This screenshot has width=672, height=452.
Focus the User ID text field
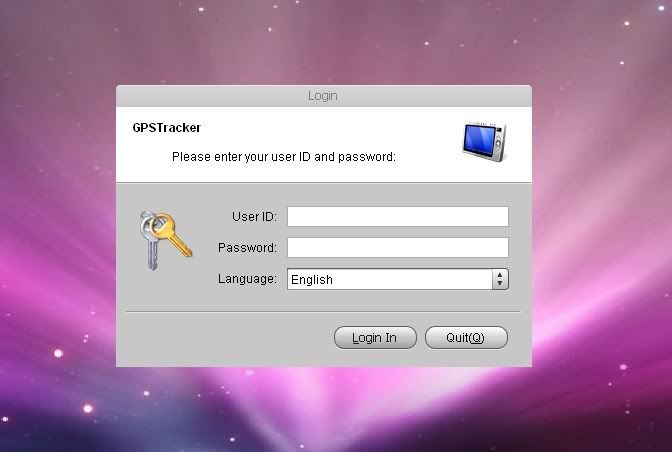[398, 216]
